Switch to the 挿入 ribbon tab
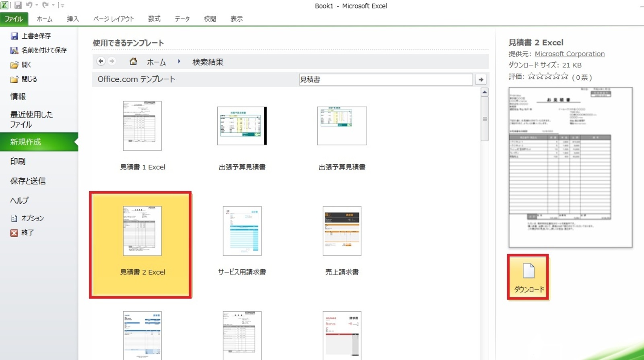Image resolution: width=644 pixels, height=360 pixels. (x=73, y=19)
